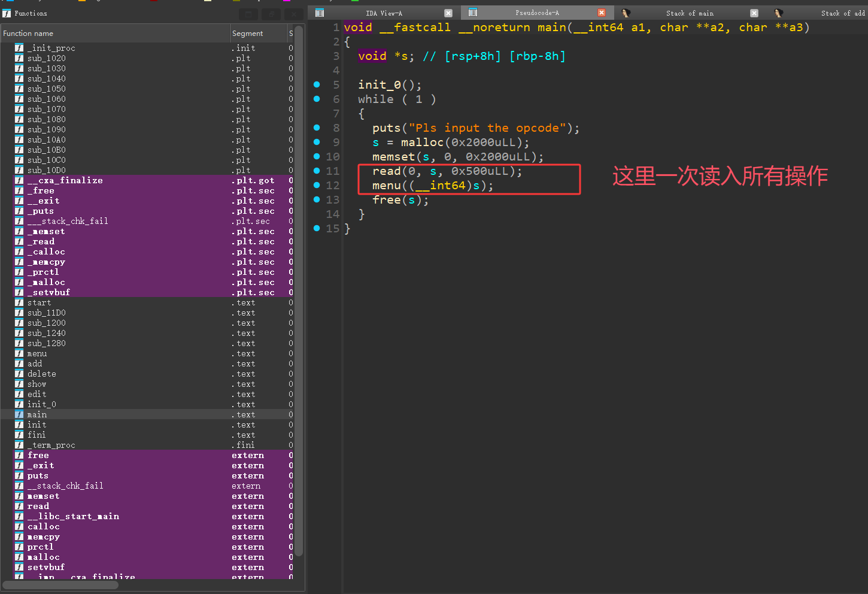Click the function icon beside _setvbuf in .plt.sec

pyautogui.click(x=19, y=292)
